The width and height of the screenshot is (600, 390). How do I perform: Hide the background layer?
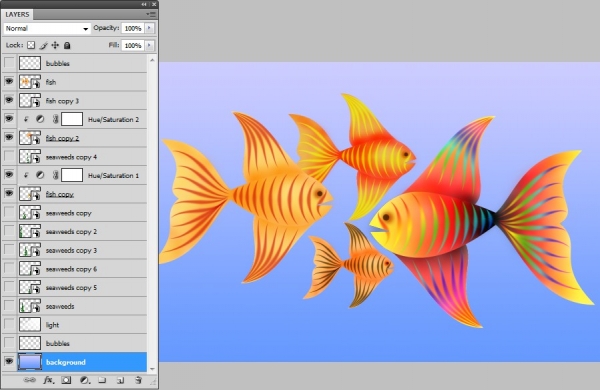[9, 362]
